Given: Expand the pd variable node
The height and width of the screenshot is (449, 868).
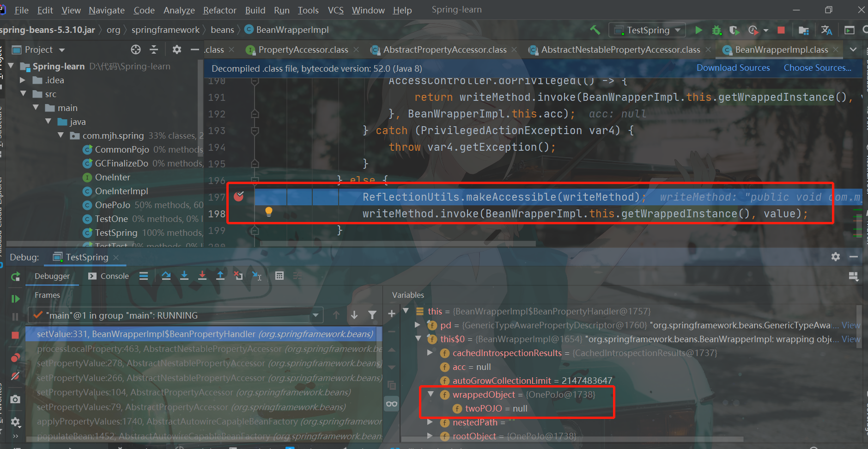Looking at the screenshot, I should [418, 325].
